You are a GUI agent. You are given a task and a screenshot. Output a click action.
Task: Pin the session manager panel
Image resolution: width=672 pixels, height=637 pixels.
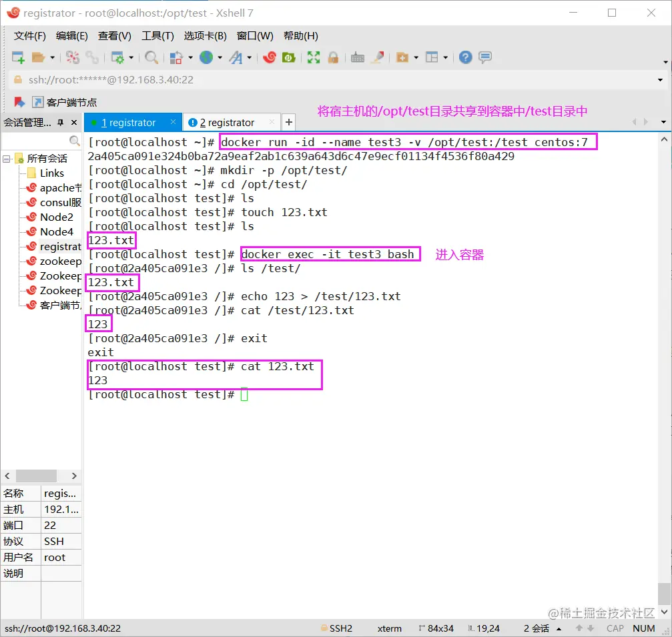coord(61,123)
